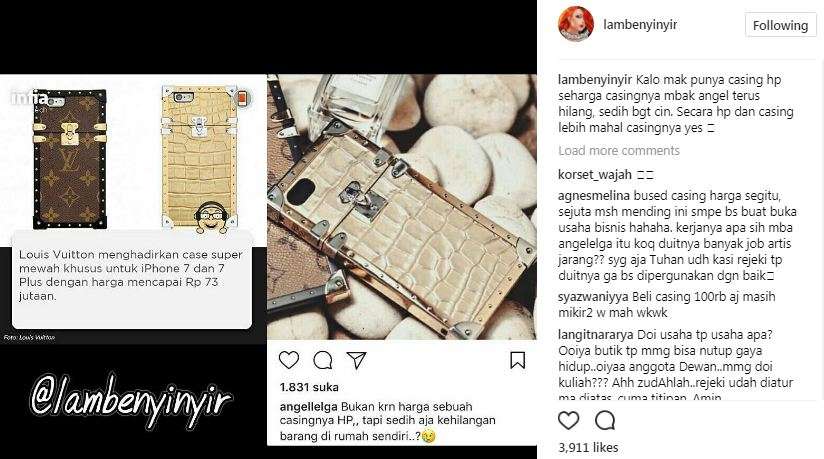
Task: Visit commenter syazwaniyya's profile
Action: tap(593, 297)
